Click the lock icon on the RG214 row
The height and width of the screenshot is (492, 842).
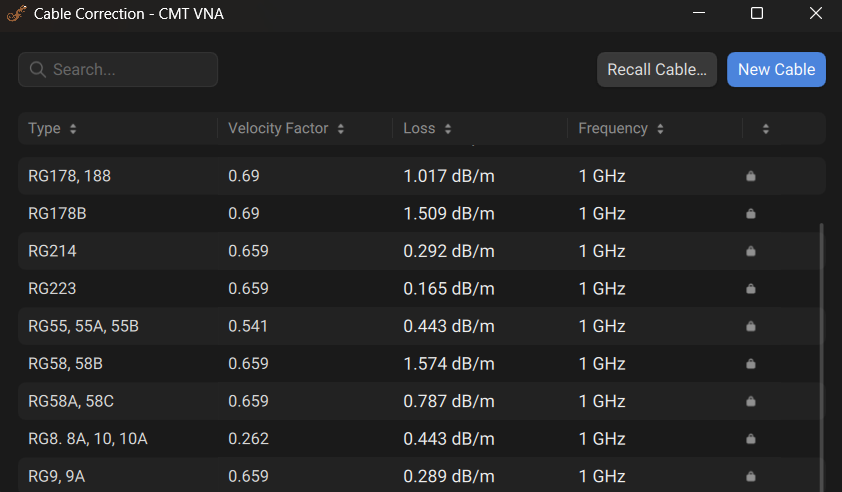coord(751,251)
